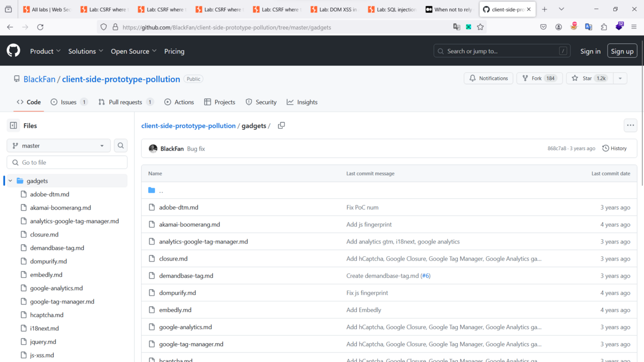Open the Firefox extensions puzzle icon

(x=604, y=27)
